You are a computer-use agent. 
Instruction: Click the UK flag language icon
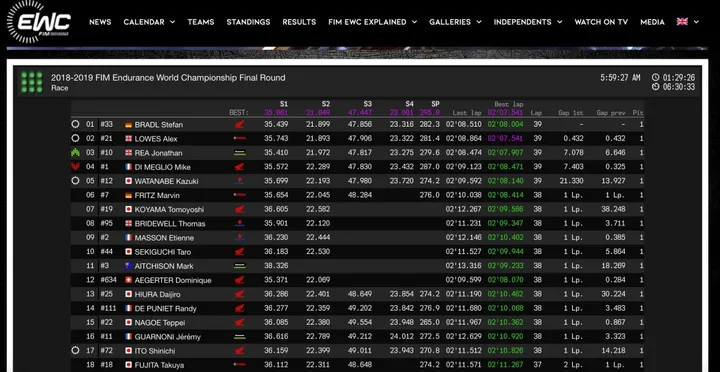[x=682, y=22]
